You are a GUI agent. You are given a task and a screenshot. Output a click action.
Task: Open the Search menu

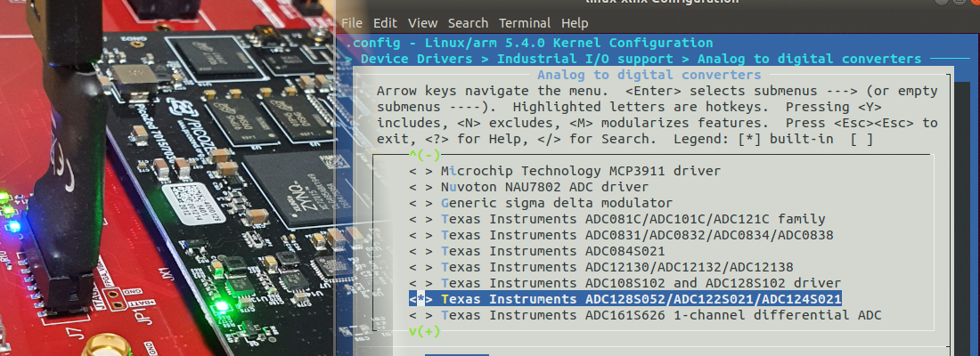(x=468, y=23)
